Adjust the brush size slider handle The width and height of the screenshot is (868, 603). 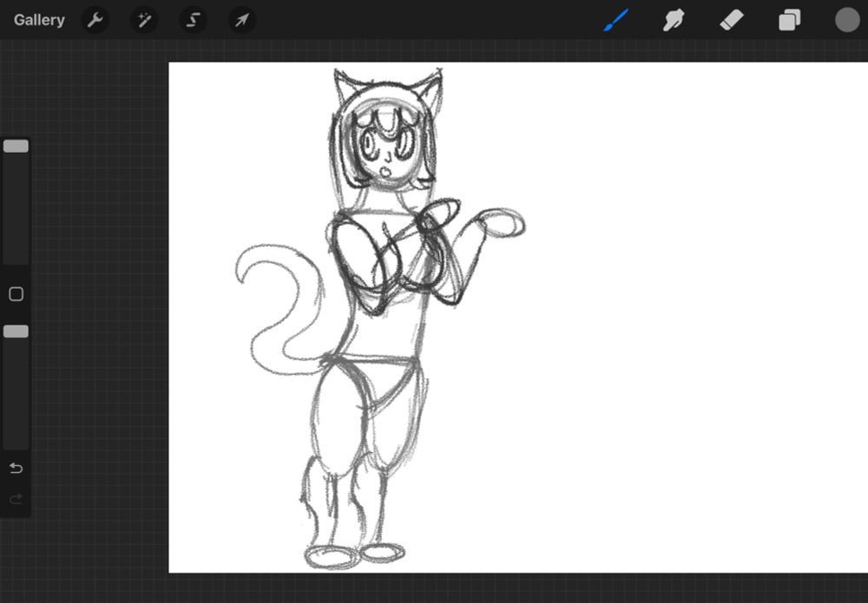point(16,146)
